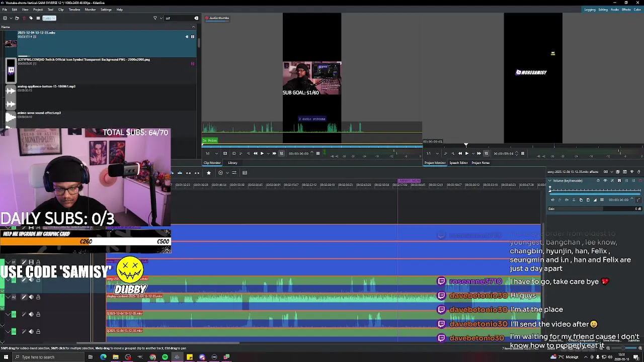Open the play options arrow in Clip Monitor

pos(268,153)
